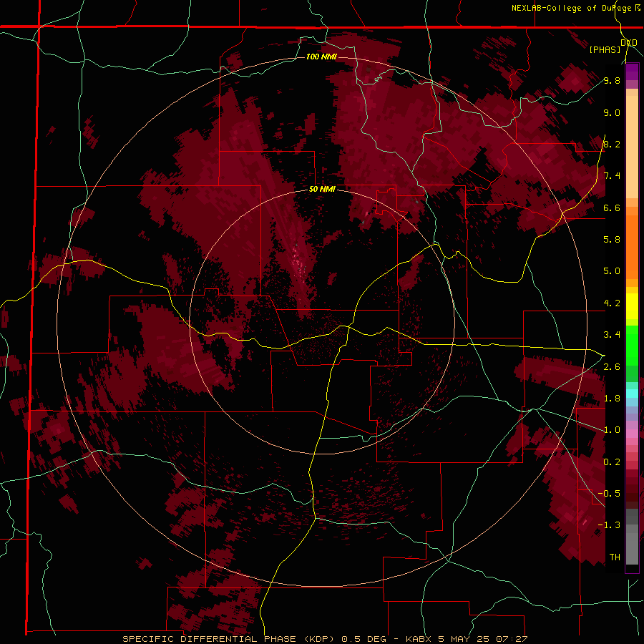Click the 9.8 scale value

(612, 80)
